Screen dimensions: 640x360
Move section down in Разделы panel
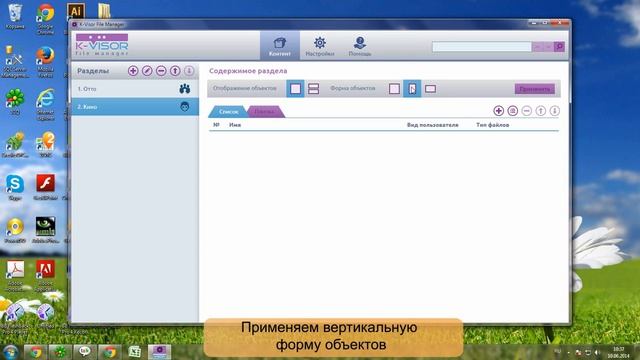tap(189, 71)
